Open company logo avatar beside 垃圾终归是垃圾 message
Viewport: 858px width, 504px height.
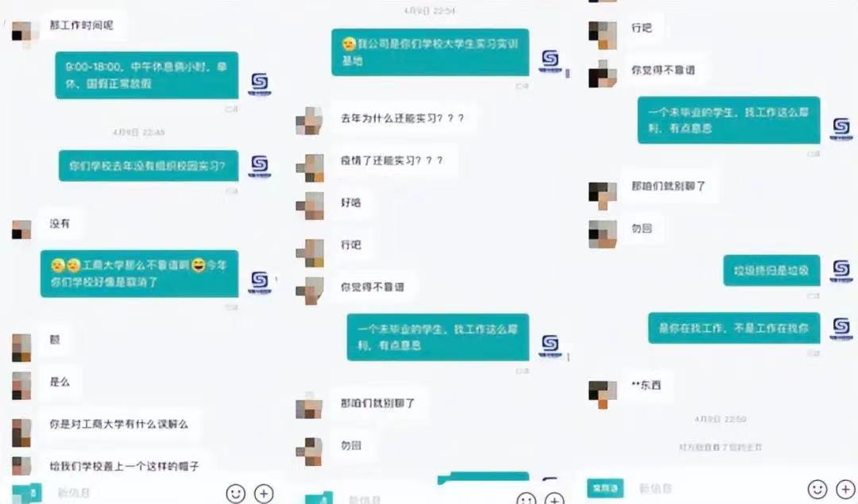coord(841,270)
